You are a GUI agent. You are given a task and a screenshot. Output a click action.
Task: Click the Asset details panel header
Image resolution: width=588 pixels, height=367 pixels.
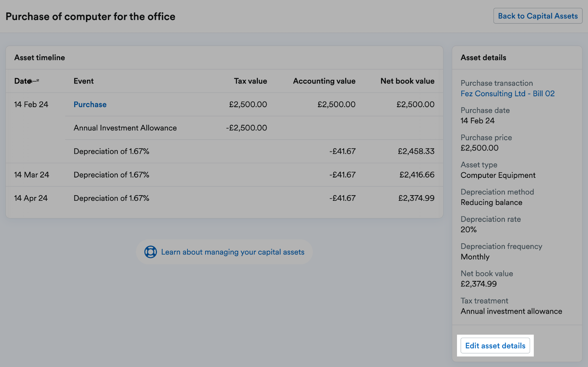(483, 58)
